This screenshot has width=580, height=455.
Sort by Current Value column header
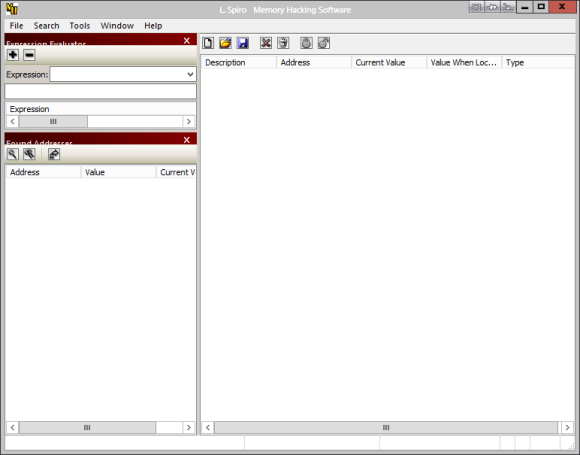[x=388, y=63]
